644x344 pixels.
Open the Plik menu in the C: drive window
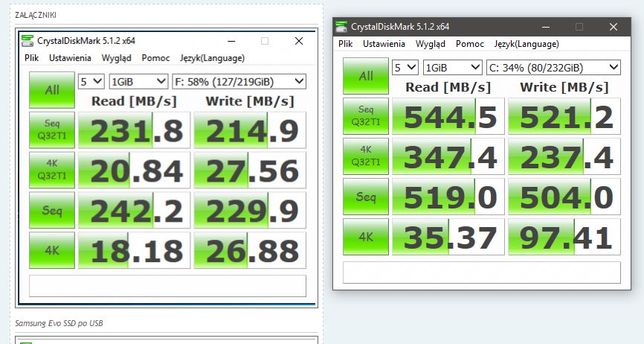click(345, 44)
